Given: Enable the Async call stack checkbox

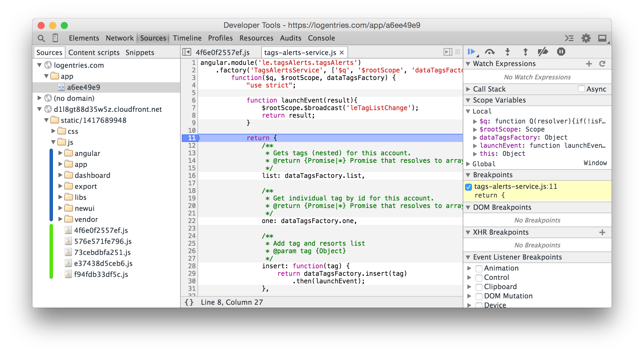Looking at the screenshot, I should click(581, 89).
